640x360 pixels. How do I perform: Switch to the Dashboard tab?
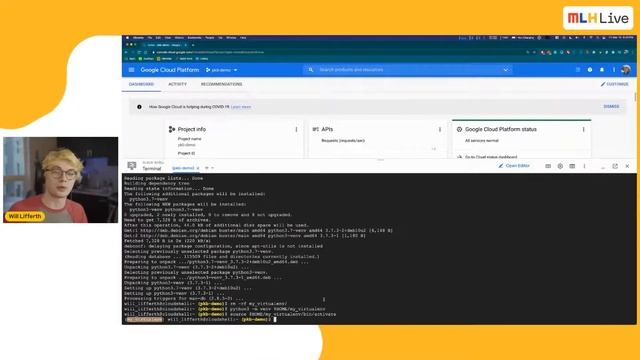141,84
